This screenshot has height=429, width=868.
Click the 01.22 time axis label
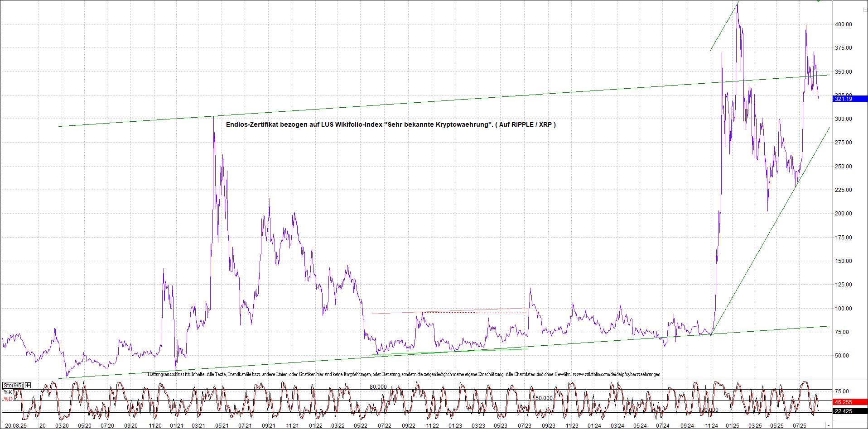[316, 425]
